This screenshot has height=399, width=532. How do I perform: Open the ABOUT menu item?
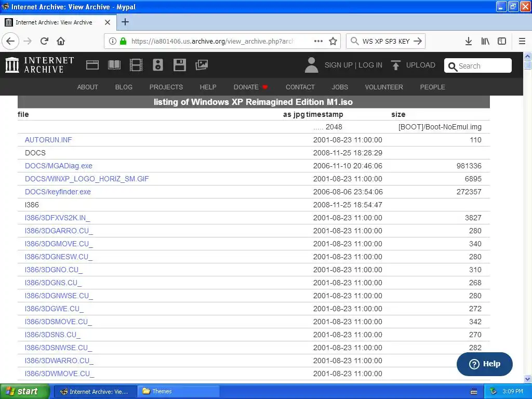pyautogui.click(x=87, y=87)
